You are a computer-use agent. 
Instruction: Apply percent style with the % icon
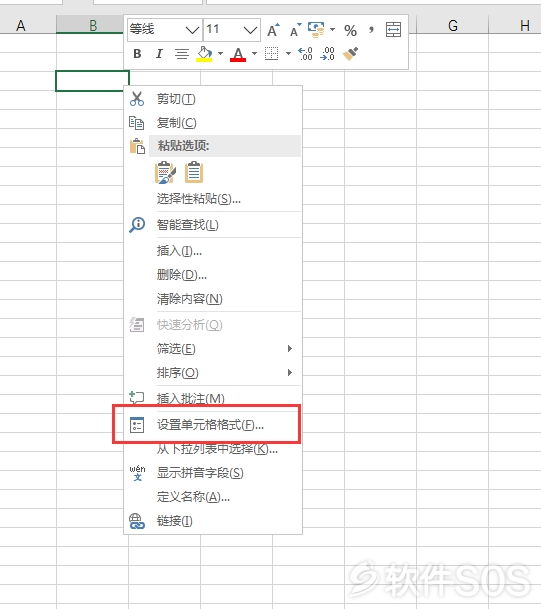pyautogui.click(x=350, y=30)
